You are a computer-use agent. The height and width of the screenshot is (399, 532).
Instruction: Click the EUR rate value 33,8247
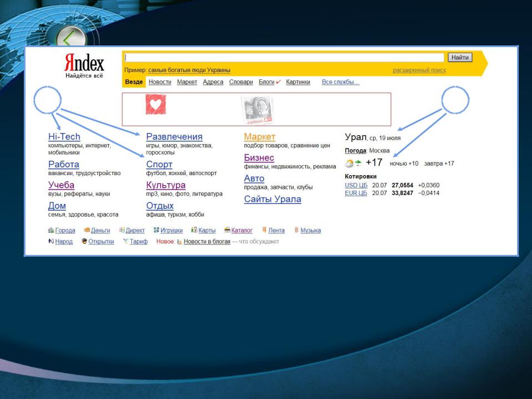(x=402, y=193)
